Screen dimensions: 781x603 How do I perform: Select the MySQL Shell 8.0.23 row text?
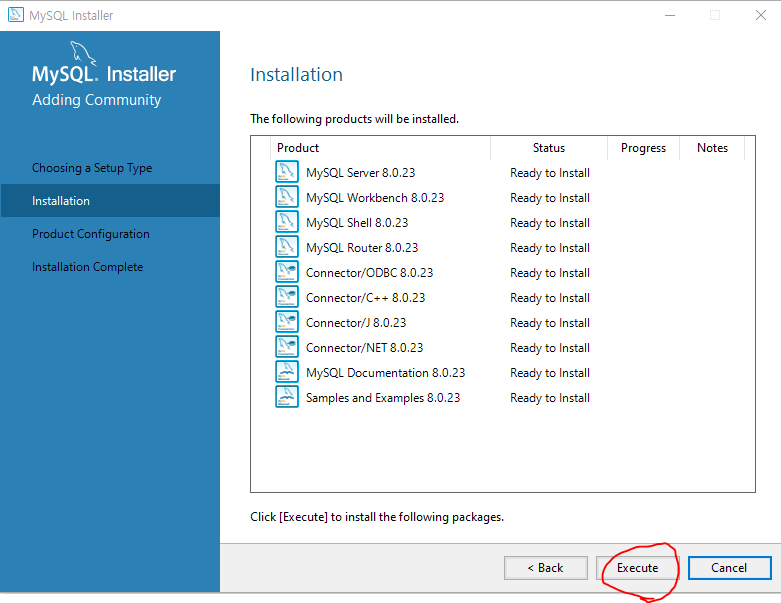[x=357, y=223]
